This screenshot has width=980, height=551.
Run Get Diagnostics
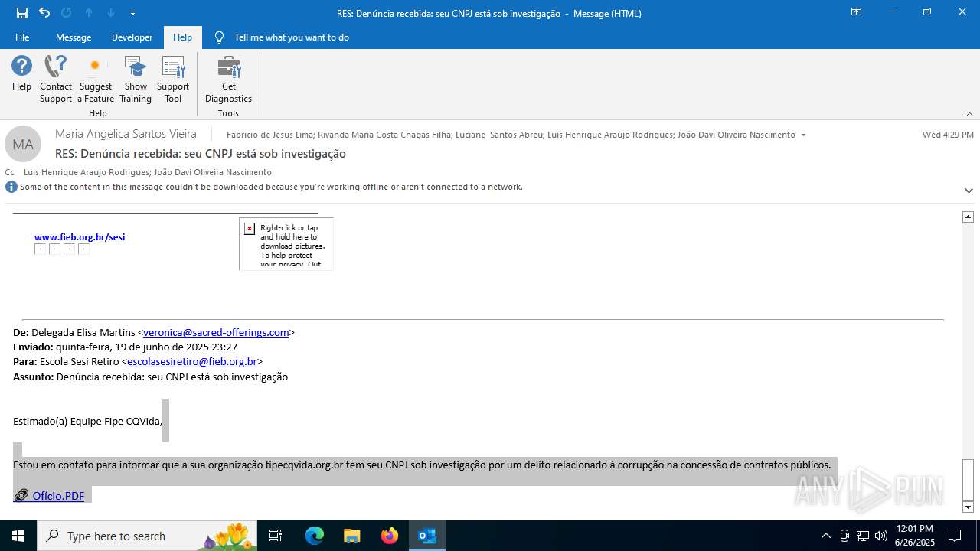click(x=228, y=80)
